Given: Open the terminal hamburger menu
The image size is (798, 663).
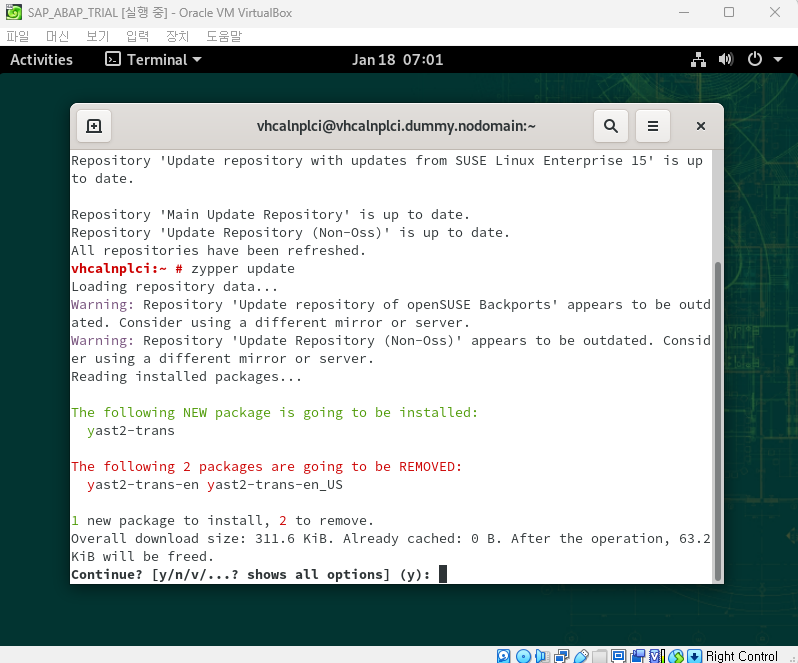Looking at the screenshot, I should tap(653, 126).
